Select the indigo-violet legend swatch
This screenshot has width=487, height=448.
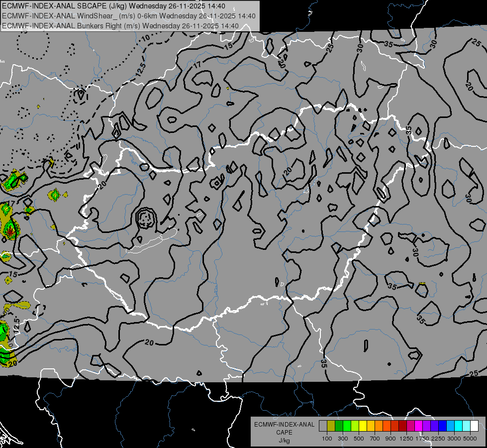click(434, 426)
